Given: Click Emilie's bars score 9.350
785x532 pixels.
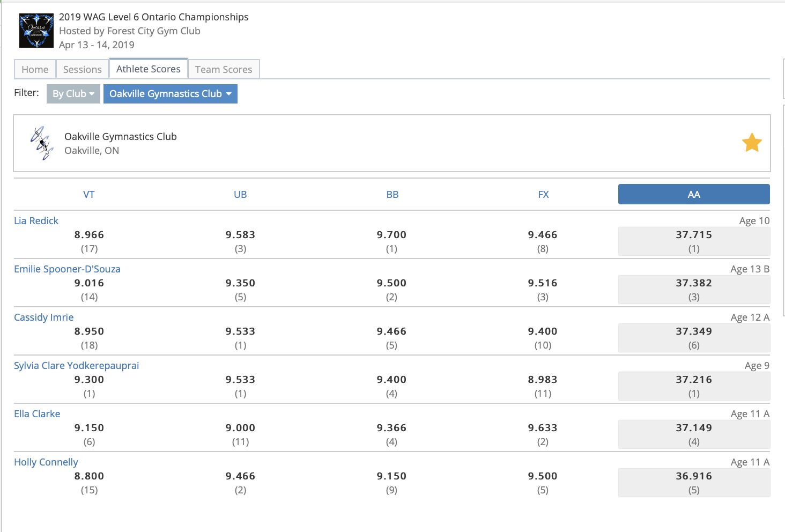Looking at the screenshot, I should click(x=240, y=283).
